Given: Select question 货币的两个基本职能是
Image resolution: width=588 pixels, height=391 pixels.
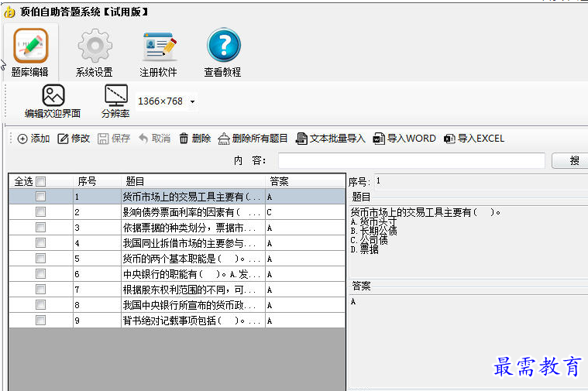Looking at the screenshot, I should coord(193,259).
